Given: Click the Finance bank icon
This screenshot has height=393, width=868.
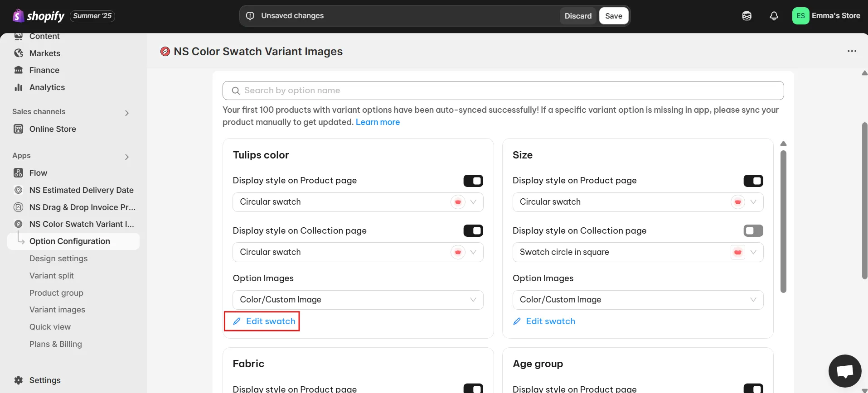Looking at the screenshot, I should pos(19,70).
